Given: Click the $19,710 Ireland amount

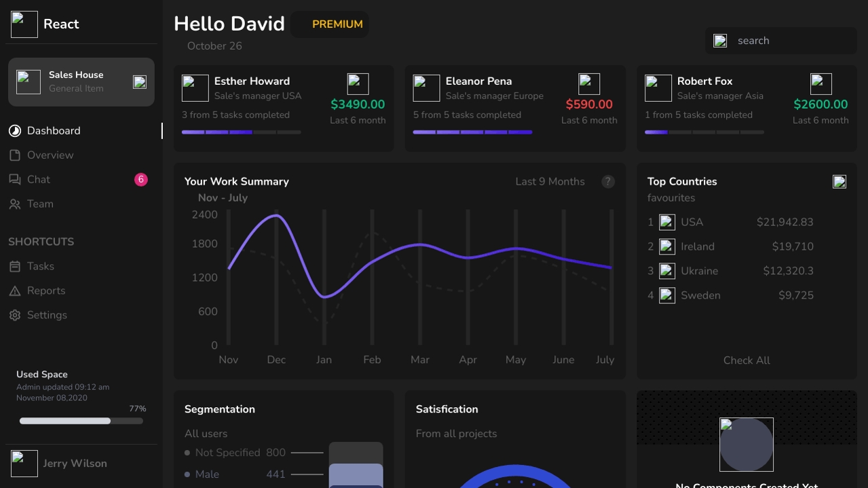Looking at the screenshot, I should point(793,247).
